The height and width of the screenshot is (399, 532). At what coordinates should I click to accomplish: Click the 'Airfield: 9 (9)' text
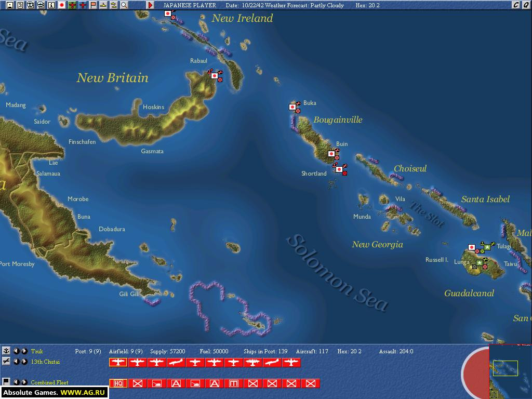(x=126, y=351)
